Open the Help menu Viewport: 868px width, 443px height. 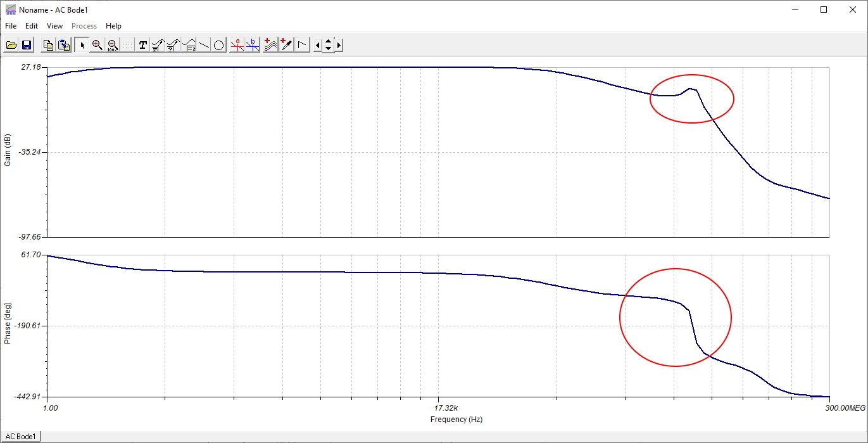click(x=113, y=26)
